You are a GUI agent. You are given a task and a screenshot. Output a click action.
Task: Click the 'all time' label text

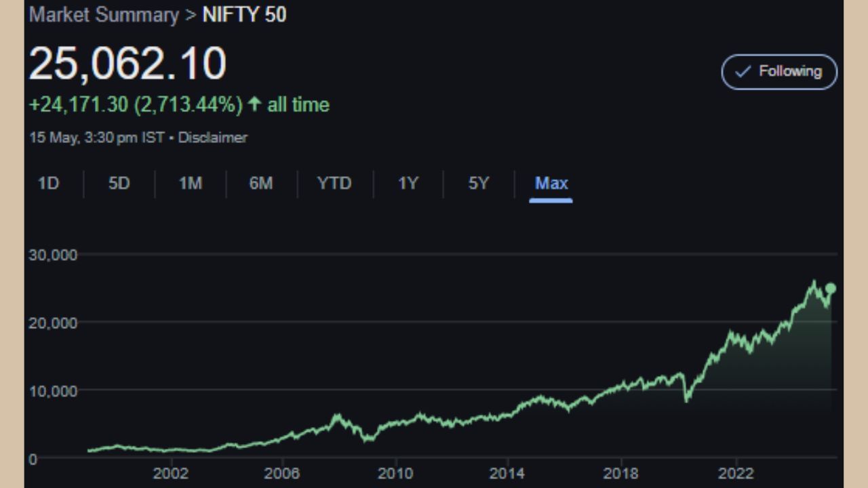[298, 105]
